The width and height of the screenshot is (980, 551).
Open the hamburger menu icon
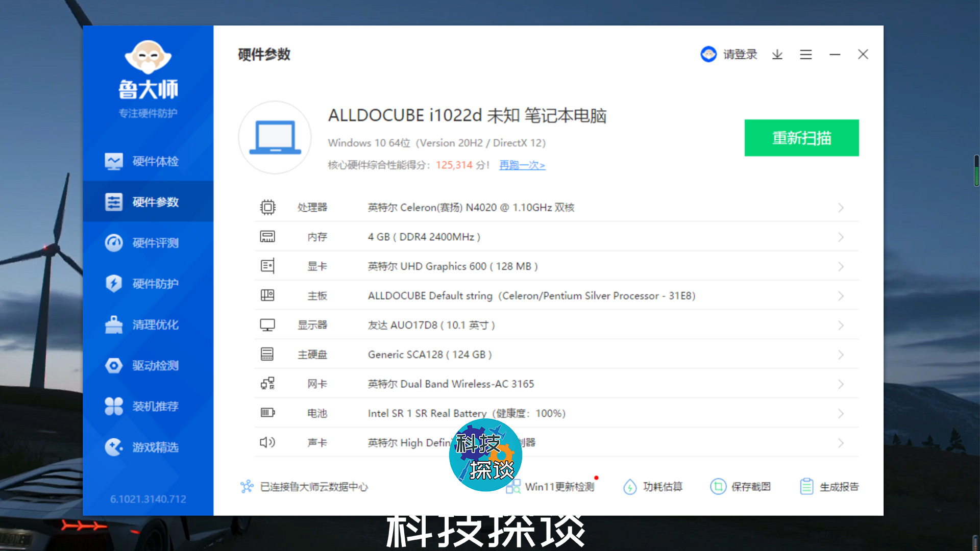click(806, 54)
